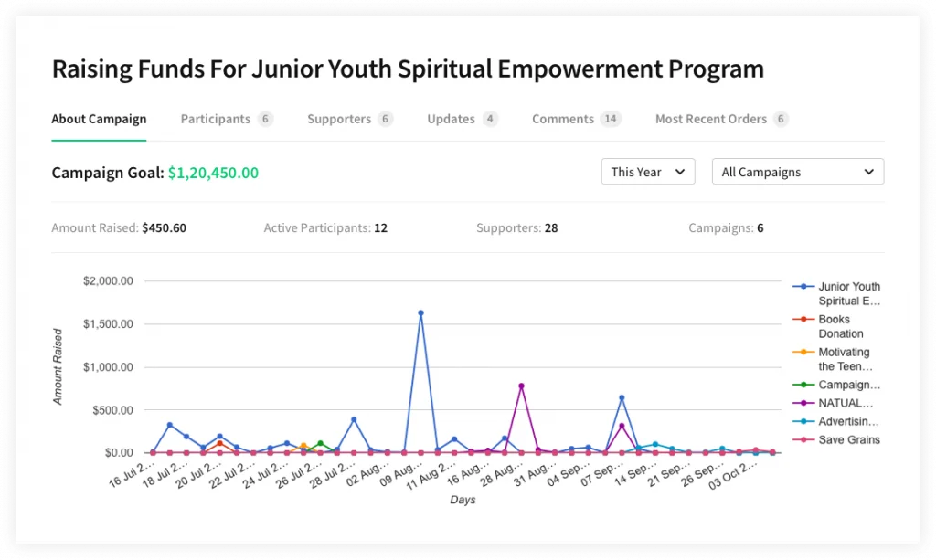Click the $1,500 peak data point in August
The width and height of the screenshot is (936, 560).
click(420, 313)
